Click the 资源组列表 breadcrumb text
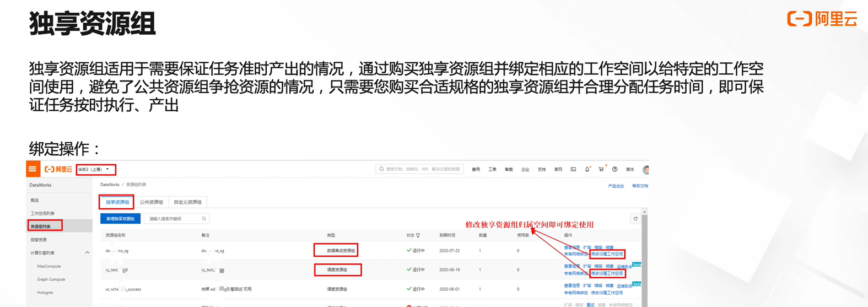Image resolution: width=868 pixels, height=307 pixels. tap(136, 185)
